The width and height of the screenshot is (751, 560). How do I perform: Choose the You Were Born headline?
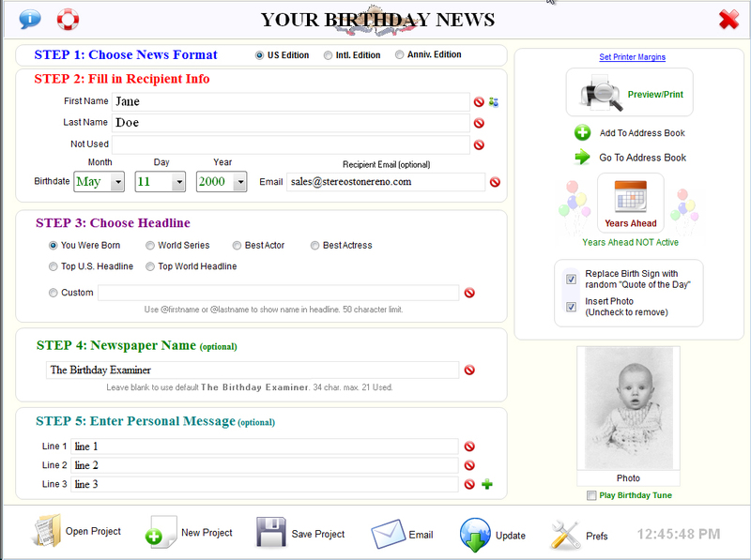pos(53,246)
